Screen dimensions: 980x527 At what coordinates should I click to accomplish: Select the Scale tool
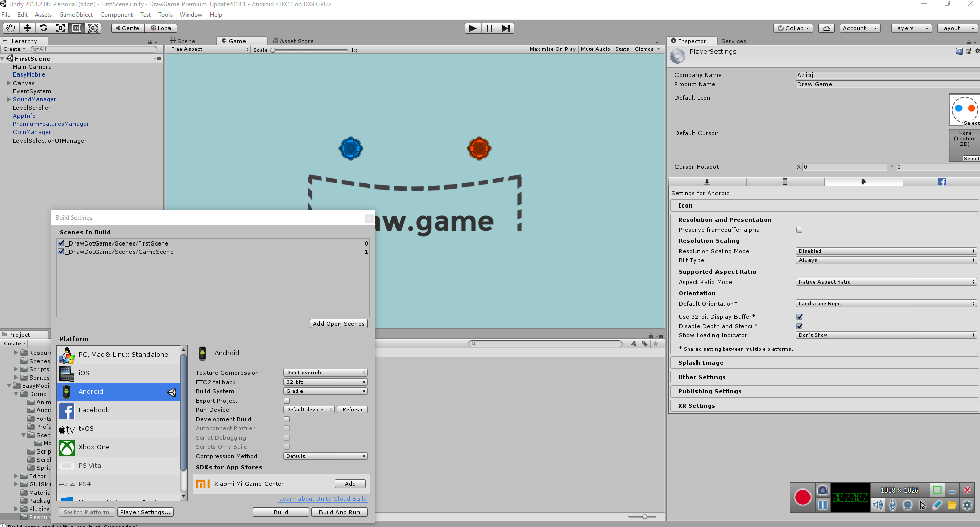(60, 28)
